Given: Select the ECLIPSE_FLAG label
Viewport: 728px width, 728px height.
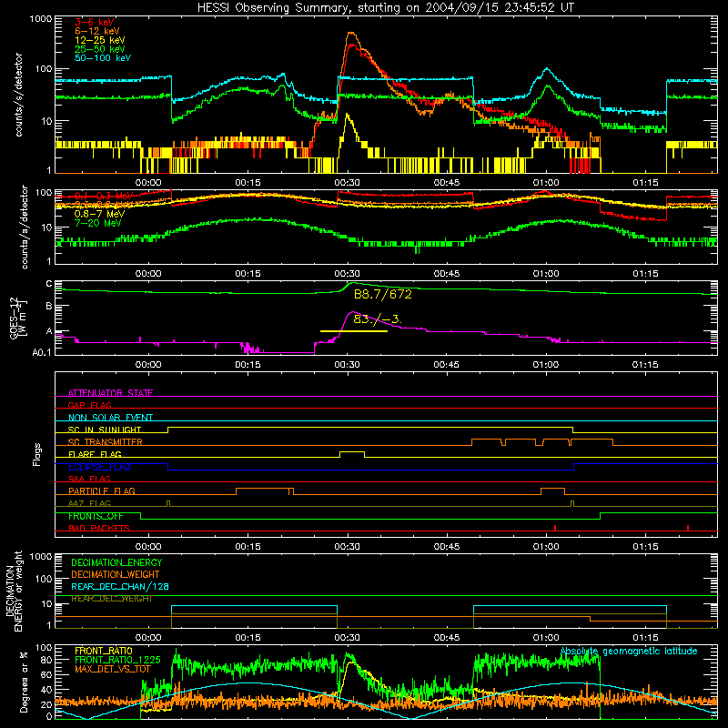Looking at the screenshot, I should pos(99,467).
